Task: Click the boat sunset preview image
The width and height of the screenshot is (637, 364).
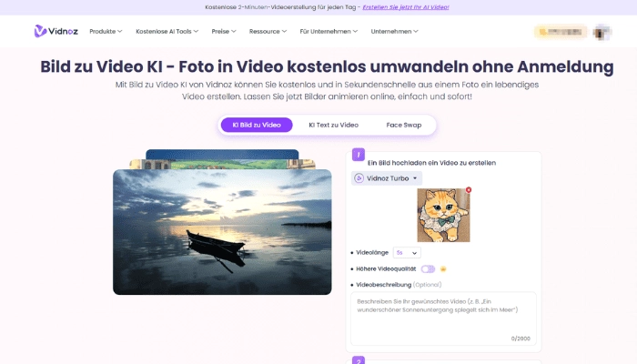Action: point(222,232)
